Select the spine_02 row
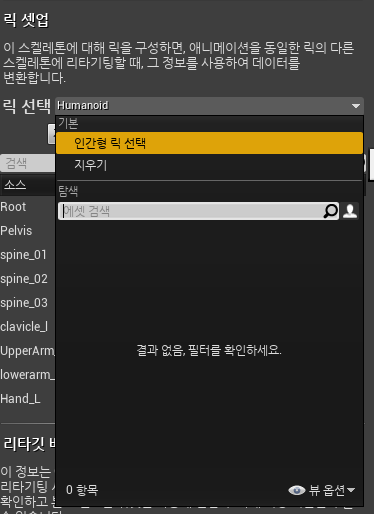This screenshot has width=374, height=514. pos(24,279)
